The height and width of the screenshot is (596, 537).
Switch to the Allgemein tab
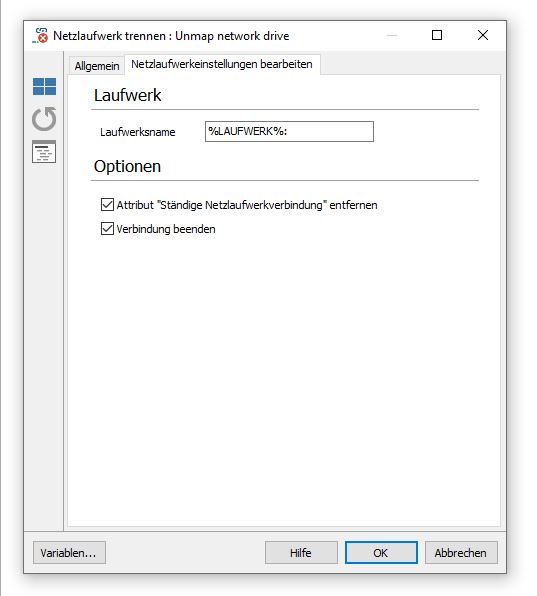click(x=97, y=66)
